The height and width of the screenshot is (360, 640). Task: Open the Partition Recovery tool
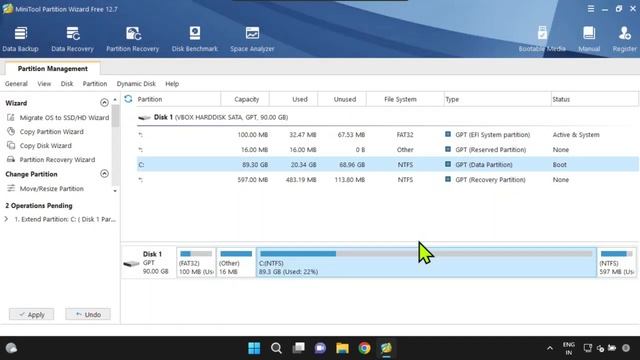tap(132, 39)
